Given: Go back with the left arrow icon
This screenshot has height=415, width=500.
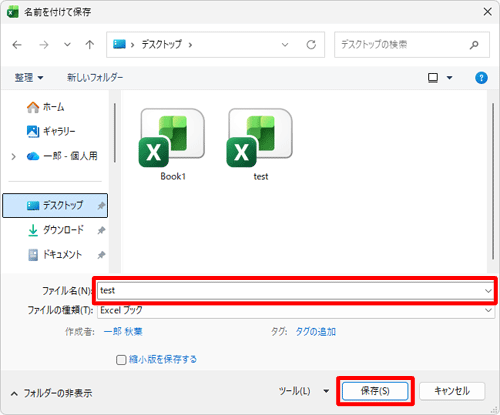Looking at the screenshot, I should pyautogui.click(x=17, y=45).
